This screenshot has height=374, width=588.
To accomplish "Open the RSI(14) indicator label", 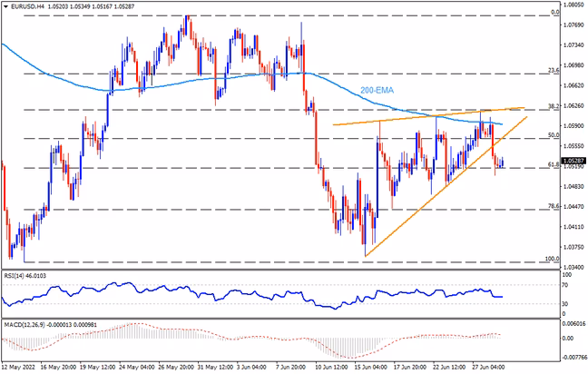I will pos(25,276).
